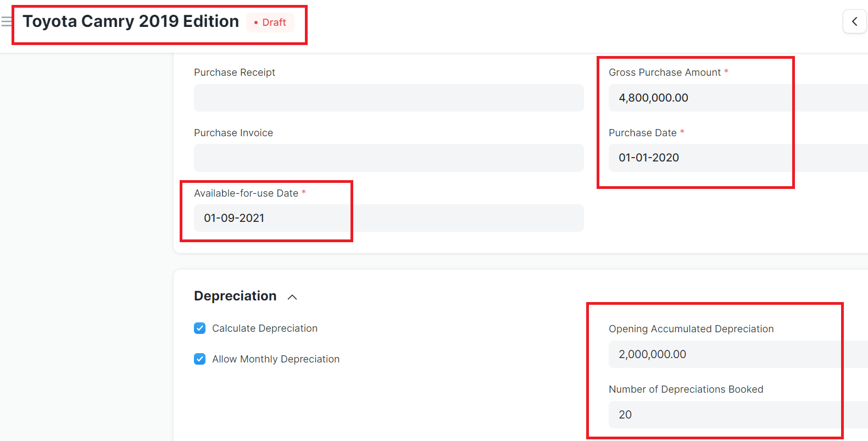Screen dimensions: 868x441
Task: Click the Purchase Invoice input field
Action: [x=388, y=158]
